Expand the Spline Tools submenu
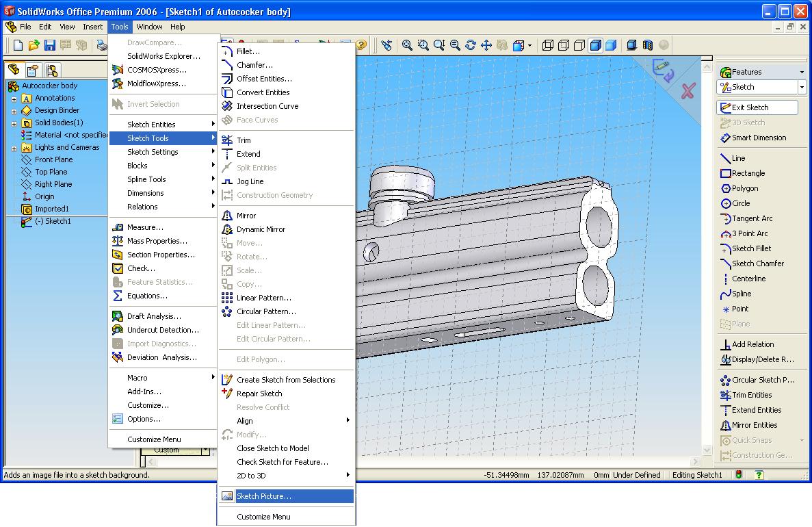 click(163, 179)
